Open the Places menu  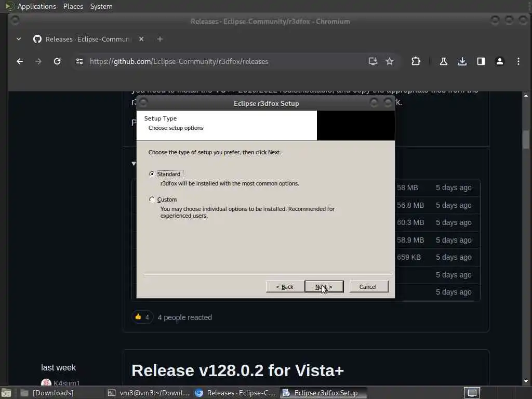(73, 6)
